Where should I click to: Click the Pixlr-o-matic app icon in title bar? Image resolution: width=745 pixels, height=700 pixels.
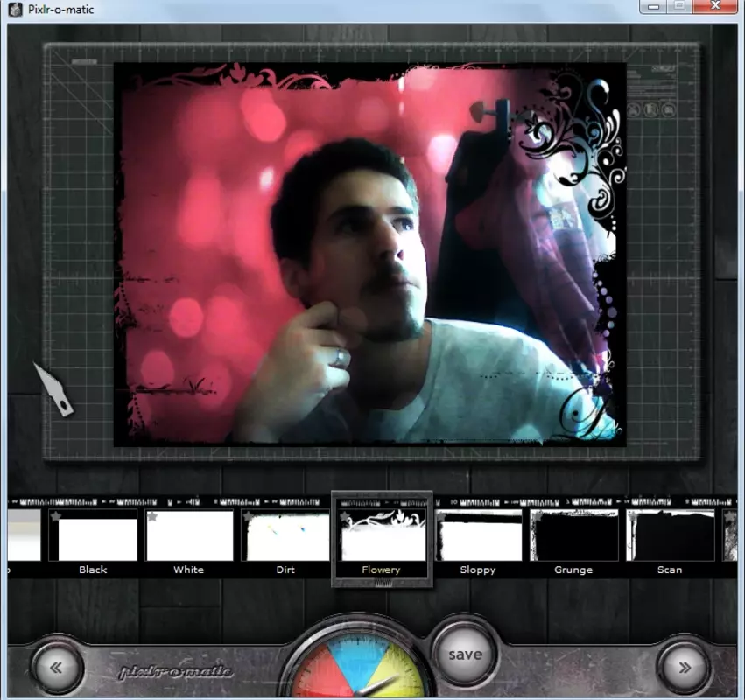click(x=16, y=10)
